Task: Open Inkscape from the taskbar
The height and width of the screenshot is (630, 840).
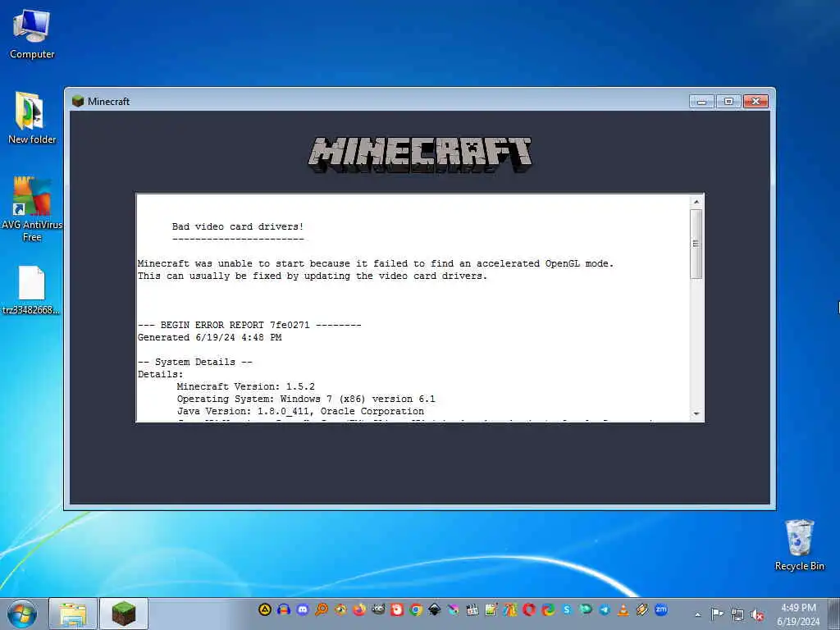Action: (x=435, y=609)
